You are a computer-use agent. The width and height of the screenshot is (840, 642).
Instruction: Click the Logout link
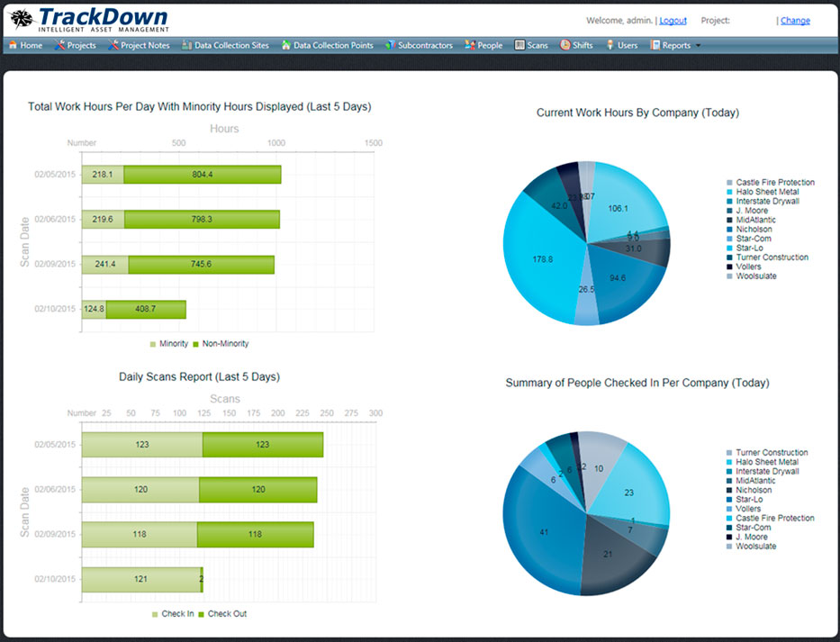pyautogui.click(x=672, y=20)
